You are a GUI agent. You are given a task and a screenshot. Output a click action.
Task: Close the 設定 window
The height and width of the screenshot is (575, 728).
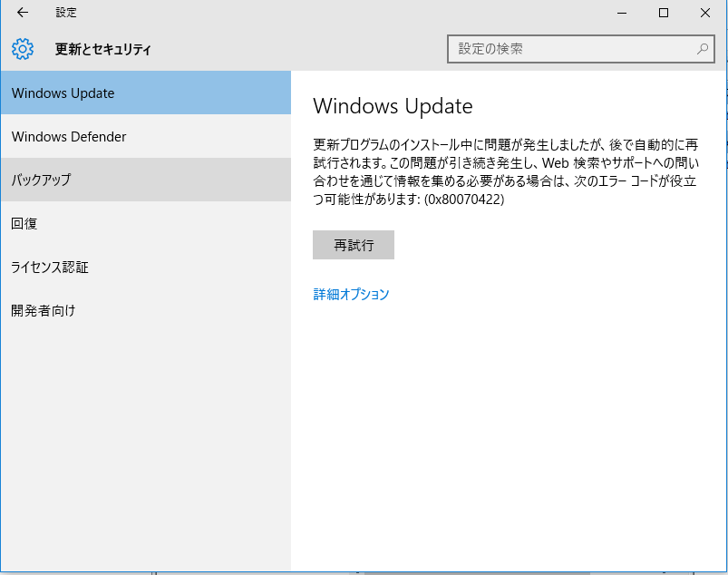(704, 13)
